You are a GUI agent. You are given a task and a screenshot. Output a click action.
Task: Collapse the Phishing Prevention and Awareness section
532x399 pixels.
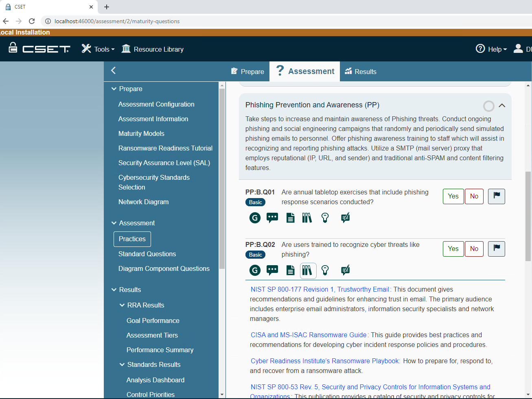pos(502,106)
